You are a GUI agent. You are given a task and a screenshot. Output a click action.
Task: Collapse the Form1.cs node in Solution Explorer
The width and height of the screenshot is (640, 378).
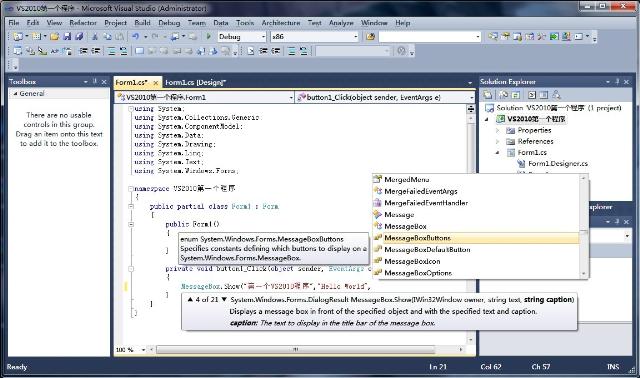[x=497, y=153]
